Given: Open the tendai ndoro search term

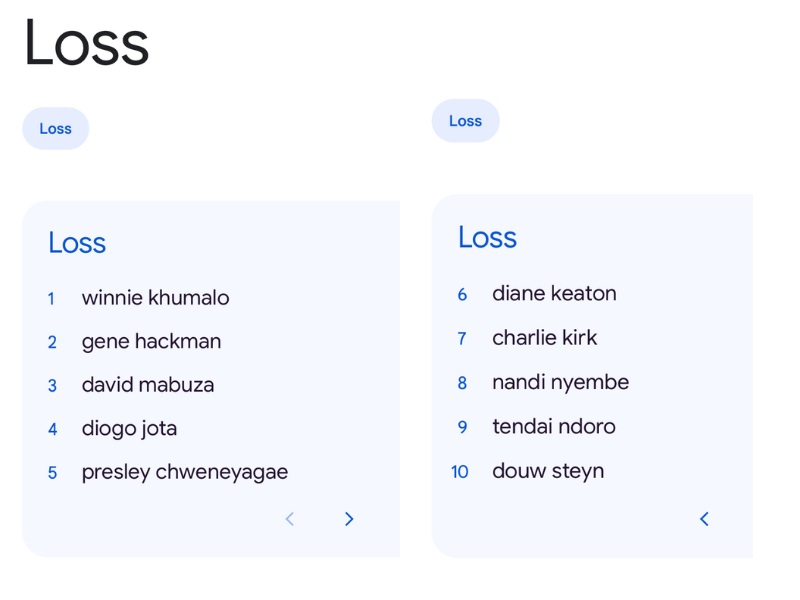Looking at the screenshot, I should [x=553, y=427].
